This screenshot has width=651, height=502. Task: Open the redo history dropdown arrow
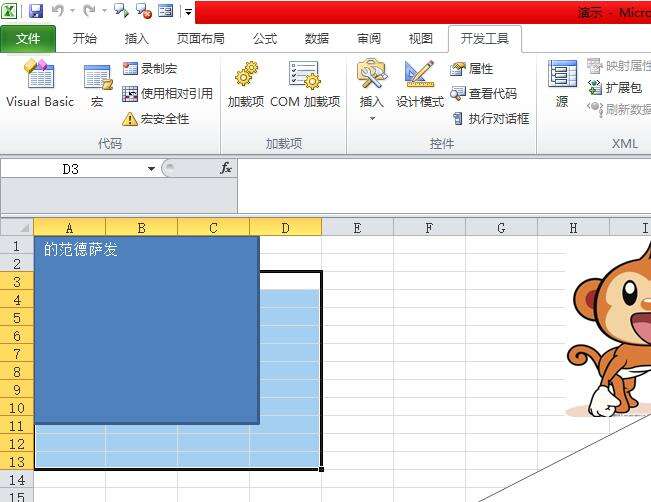104,11
